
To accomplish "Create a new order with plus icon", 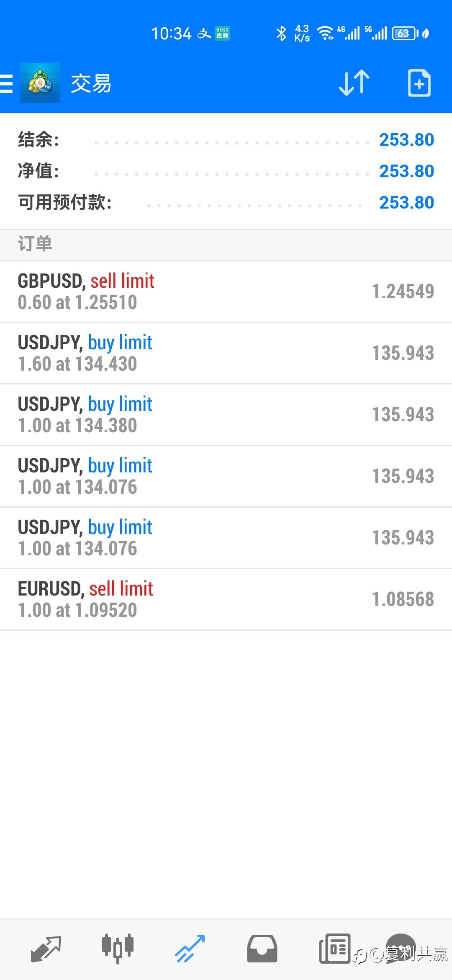I will pyautogui.click(x=419, y=83).
